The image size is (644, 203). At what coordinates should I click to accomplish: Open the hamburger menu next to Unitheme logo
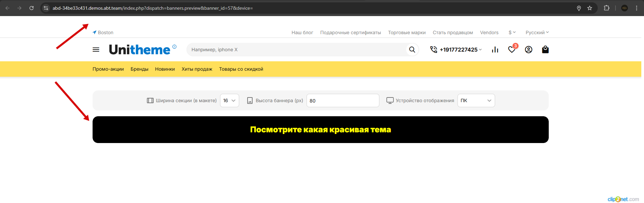pyautogui.click(x=96, y=50)
